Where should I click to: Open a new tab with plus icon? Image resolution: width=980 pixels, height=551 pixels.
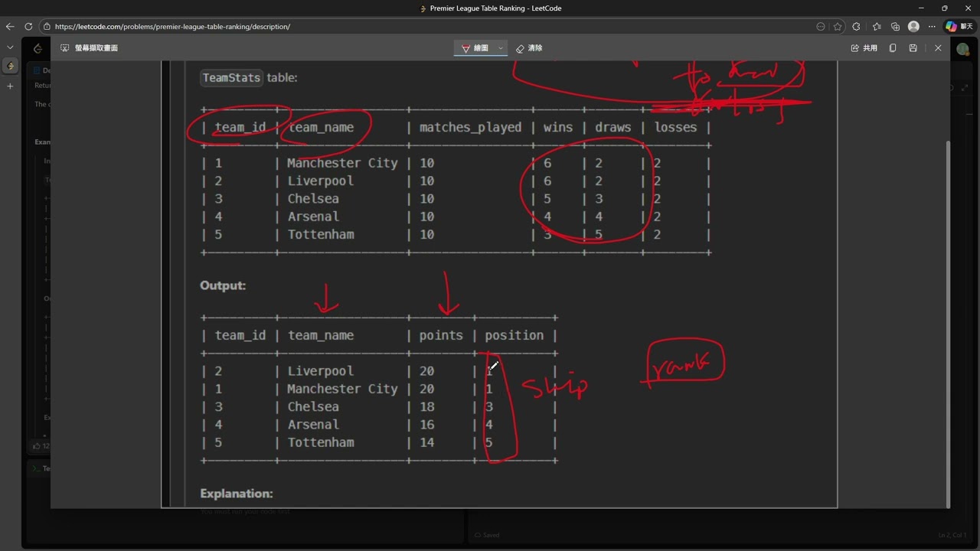(x=10, y=86)
